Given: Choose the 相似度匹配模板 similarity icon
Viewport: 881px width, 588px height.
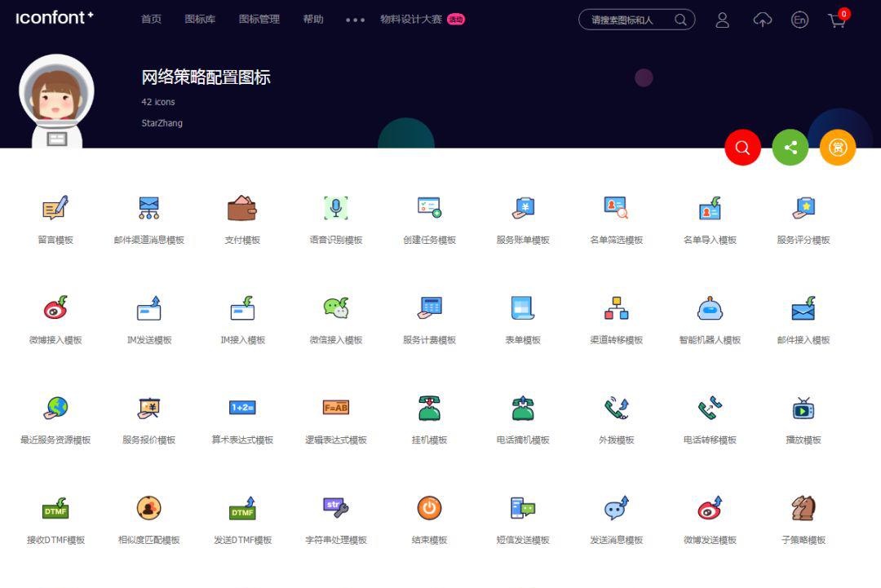Looking at the screenshot, I should [149, 508].
